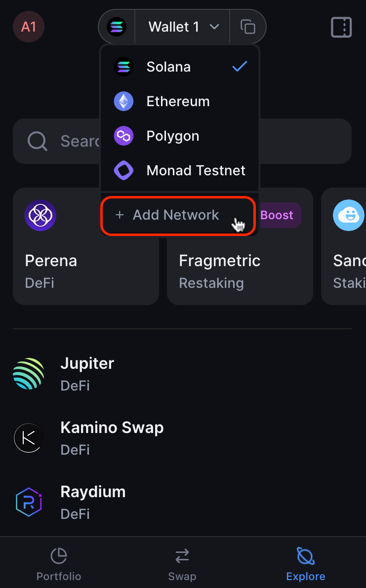366x588 pixels.
Task: Click Add Network in the menu
Action: click(169, 215)
